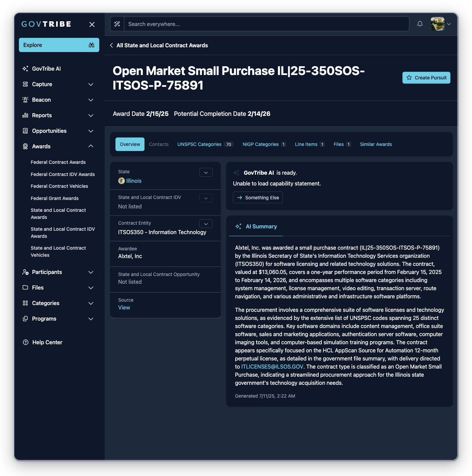The height and width of the screenshot is (476, 472).
Task: Click the awardee name Alxtel, Inc
Action: click(x=130, y=256)
